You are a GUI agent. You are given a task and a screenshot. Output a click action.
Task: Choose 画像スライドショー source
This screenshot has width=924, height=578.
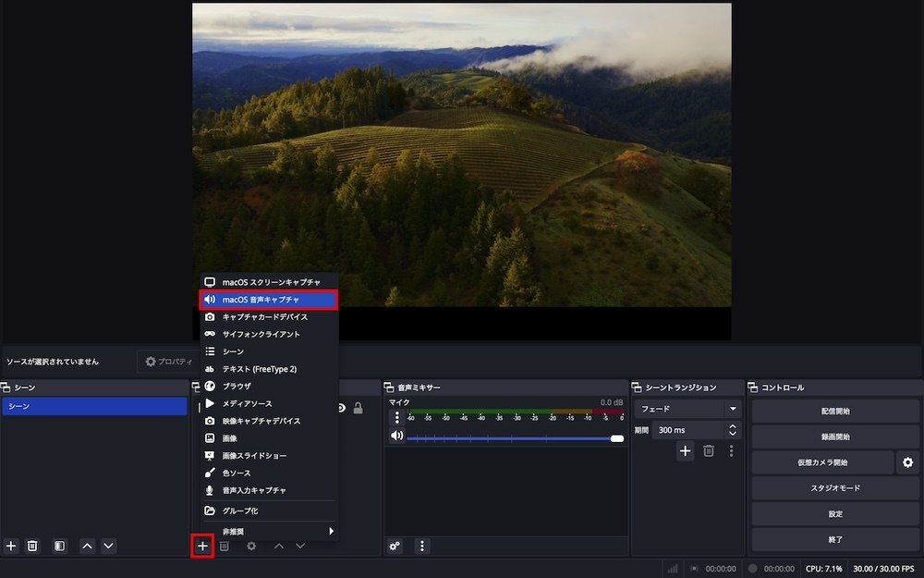(269, 455)
